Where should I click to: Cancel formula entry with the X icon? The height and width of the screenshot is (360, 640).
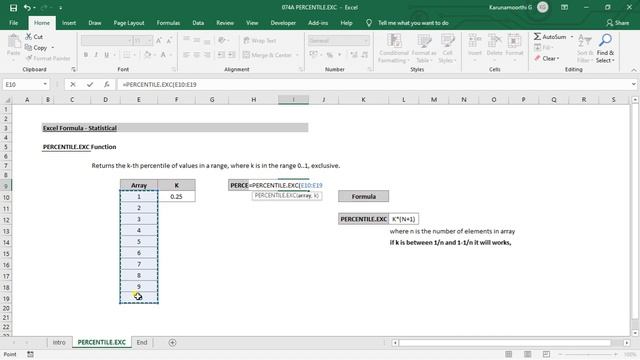point(73,84)
